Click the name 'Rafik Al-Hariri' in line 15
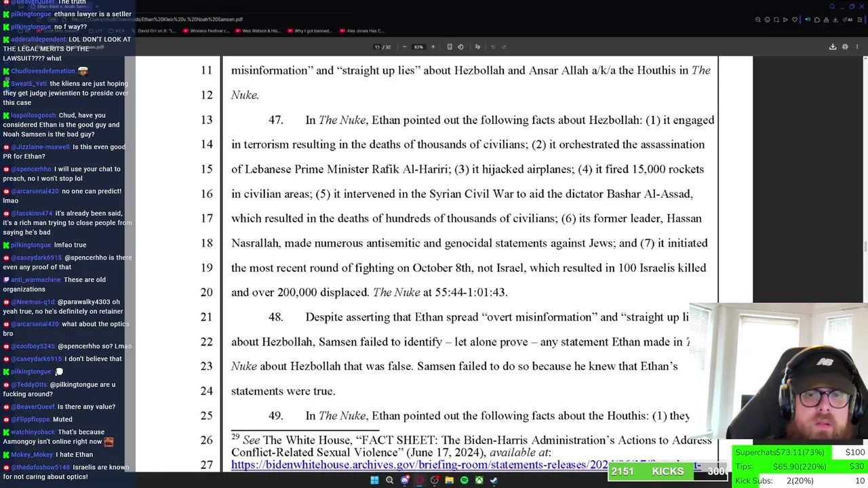The width and height of the screenshot is (868, 488). pyautogui.click(x=410, y=169)
